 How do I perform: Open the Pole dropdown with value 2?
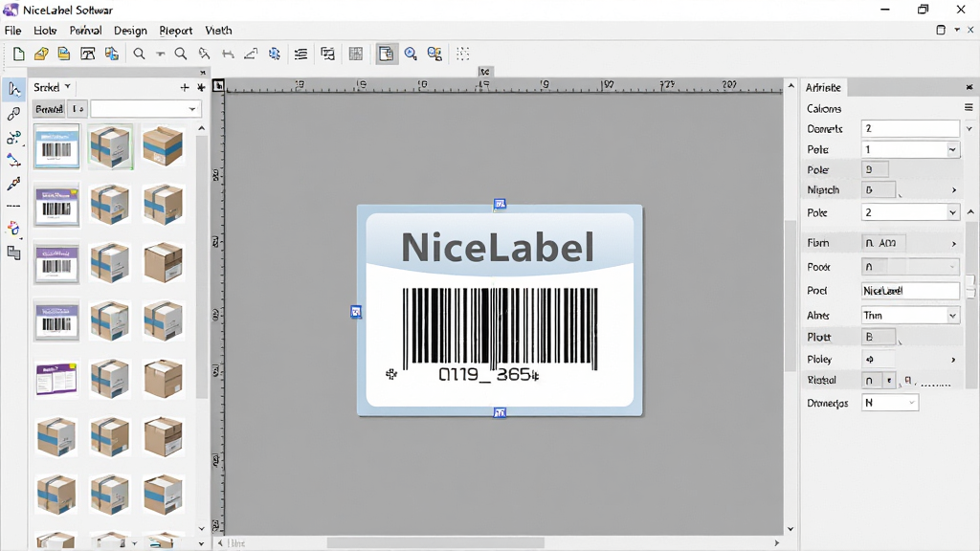(x=910, y=212)
